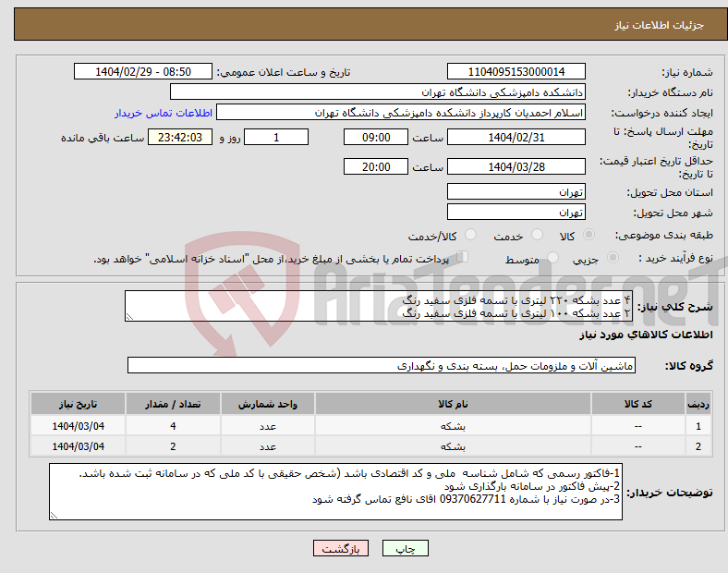Open the اطلاعات تماس خریدار link
This screenshot has height=573, width=728.
tap(164, 113)
